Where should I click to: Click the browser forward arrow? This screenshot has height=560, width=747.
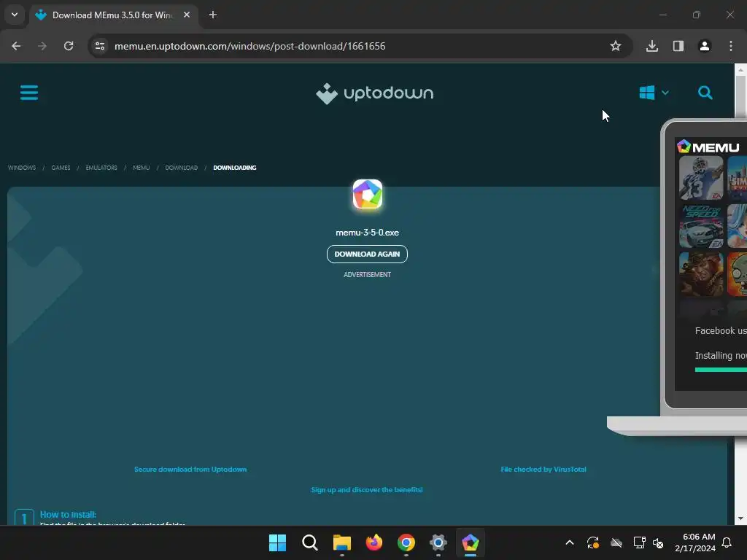coord(42,46)
